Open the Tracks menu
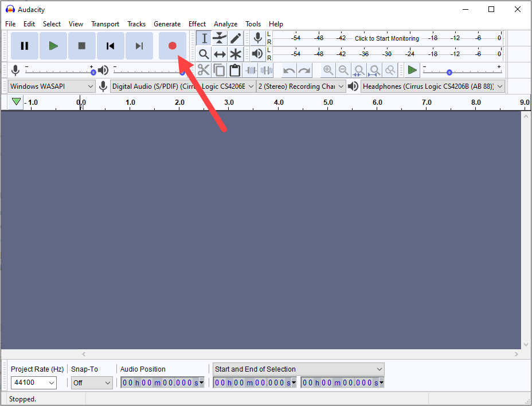Viewport: 532px width, 406px height. 136,24
